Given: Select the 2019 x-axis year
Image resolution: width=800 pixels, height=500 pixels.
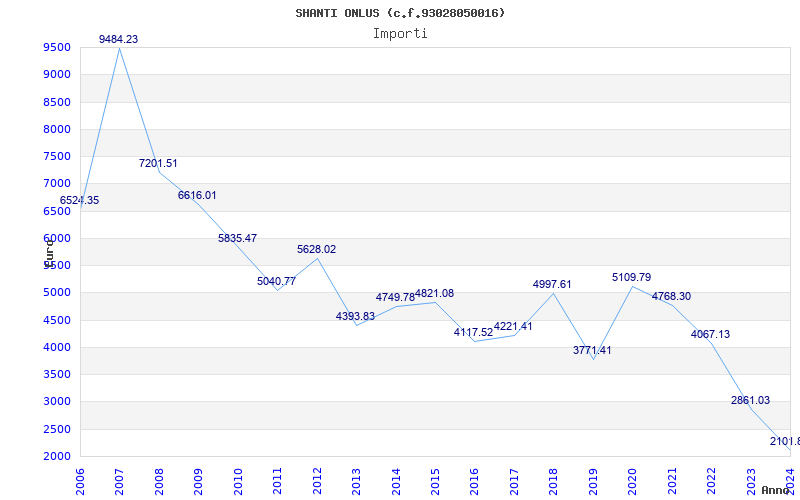Looking at the screenshot, I should click(593, 482).
